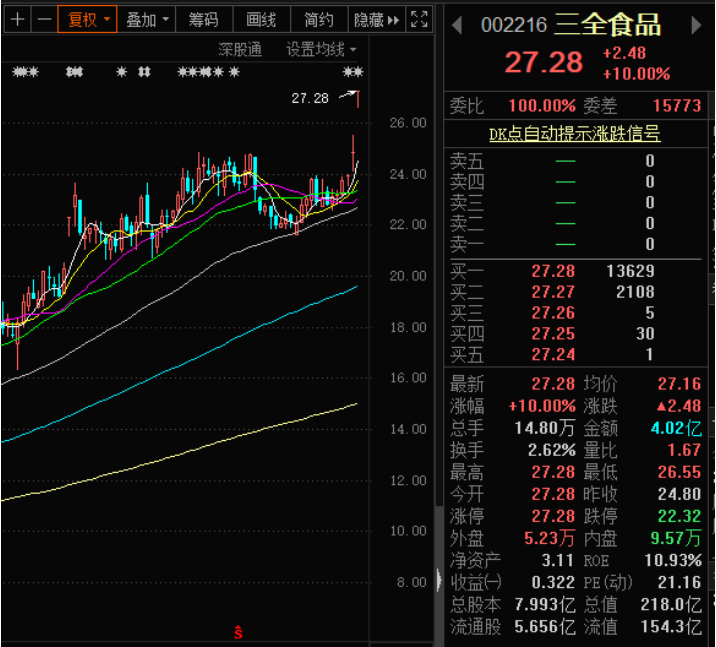Viewport: 716px width, 647px height.
Task: Click the plus zoom-in chart button
Action: [17, 19]
